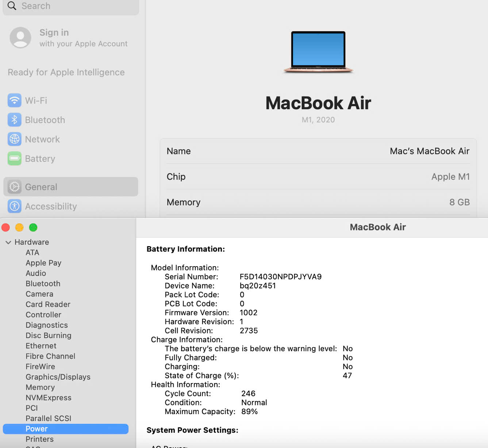Select Power in the hardware list
This screenshot has width=488, height=448.
[x=36, y=429]
